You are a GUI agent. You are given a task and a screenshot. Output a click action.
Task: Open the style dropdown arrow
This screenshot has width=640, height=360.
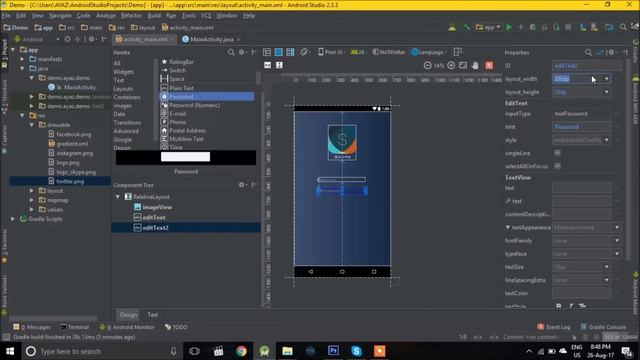click(x=607, y=140)
